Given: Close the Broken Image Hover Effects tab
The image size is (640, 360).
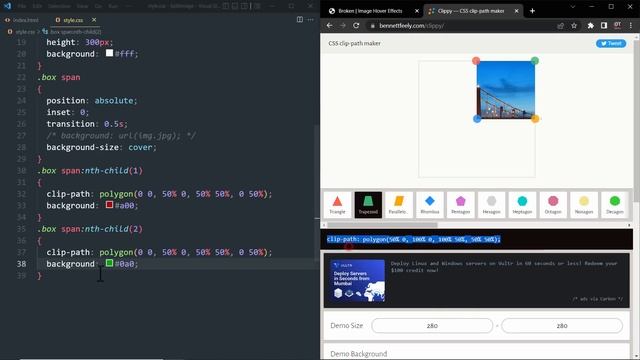Looking at the screenshot, I should pos(417,11).
